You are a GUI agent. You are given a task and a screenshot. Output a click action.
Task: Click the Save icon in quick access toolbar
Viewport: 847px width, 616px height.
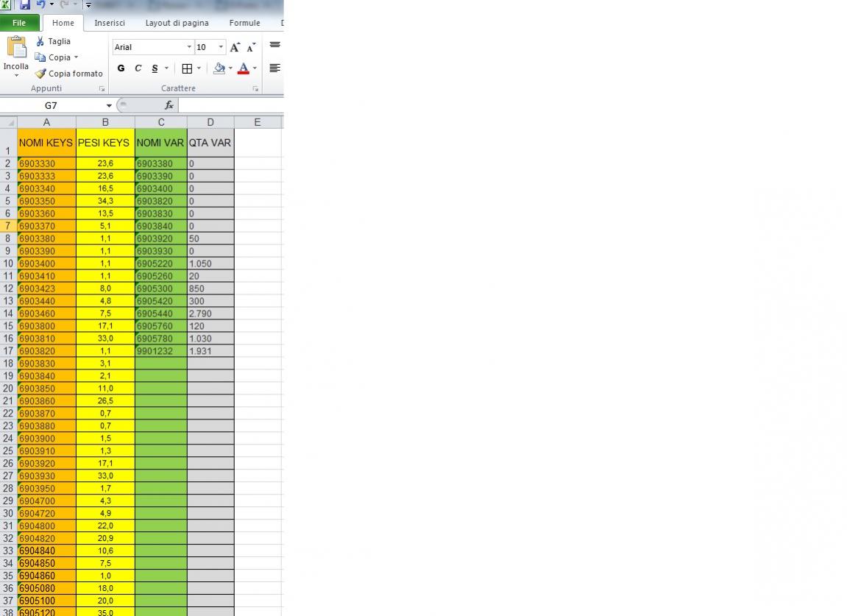(x=25, y=4)
